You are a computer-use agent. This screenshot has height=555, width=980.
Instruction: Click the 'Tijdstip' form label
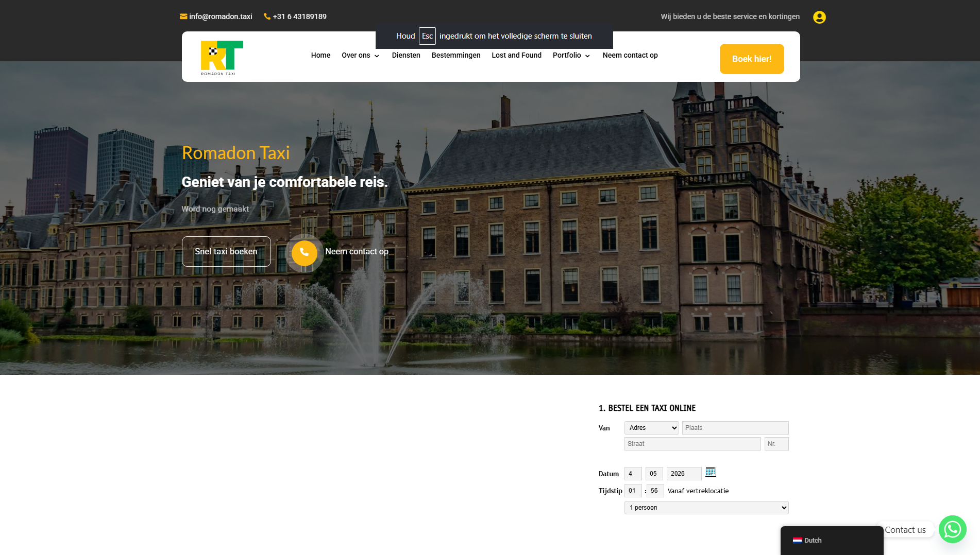point(611,491)
